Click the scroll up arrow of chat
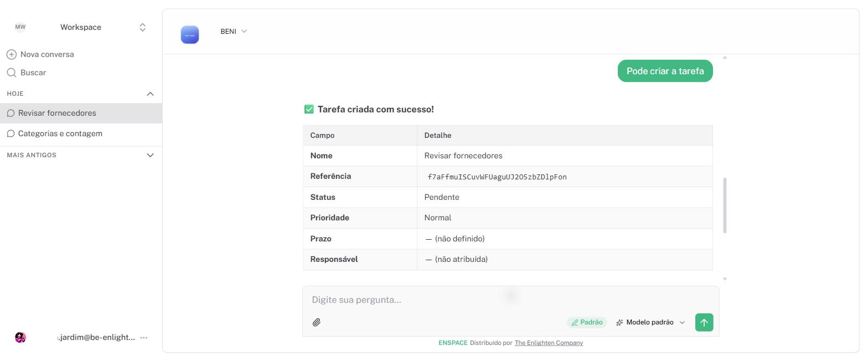This screenshot has height=361, width=868. coord(725,58)
